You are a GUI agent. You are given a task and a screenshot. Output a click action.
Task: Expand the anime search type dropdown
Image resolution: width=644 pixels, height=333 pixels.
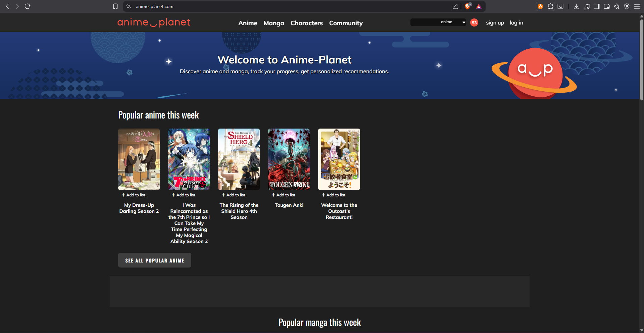point(453,22)
